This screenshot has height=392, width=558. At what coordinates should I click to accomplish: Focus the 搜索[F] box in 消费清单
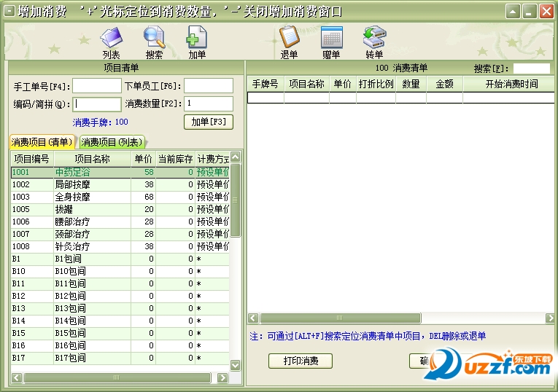pos(532,68)
